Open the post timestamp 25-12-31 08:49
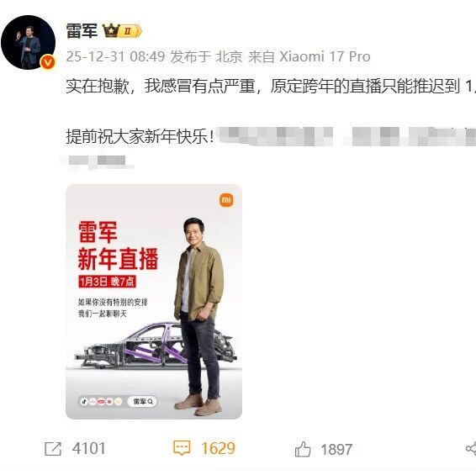The height and width of the screenshot is (475, 476). tap(115, 57)
